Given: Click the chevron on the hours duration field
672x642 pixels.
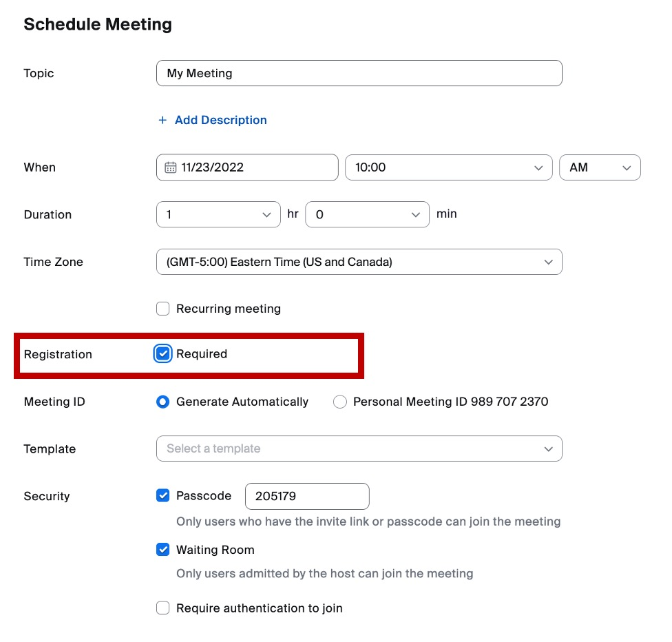Looking at the screenshot, I should coord(269,214).
